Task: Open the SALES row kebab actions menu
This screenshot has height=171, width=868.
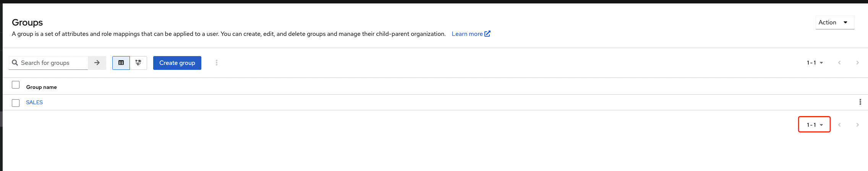Action: coord(860,102)
